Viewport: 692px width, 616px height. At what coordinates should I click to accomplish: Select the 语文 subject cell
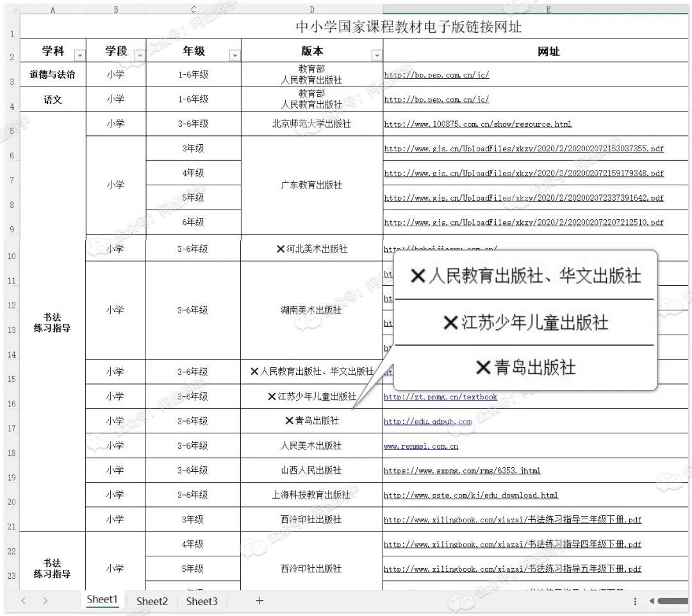(53, 99)
